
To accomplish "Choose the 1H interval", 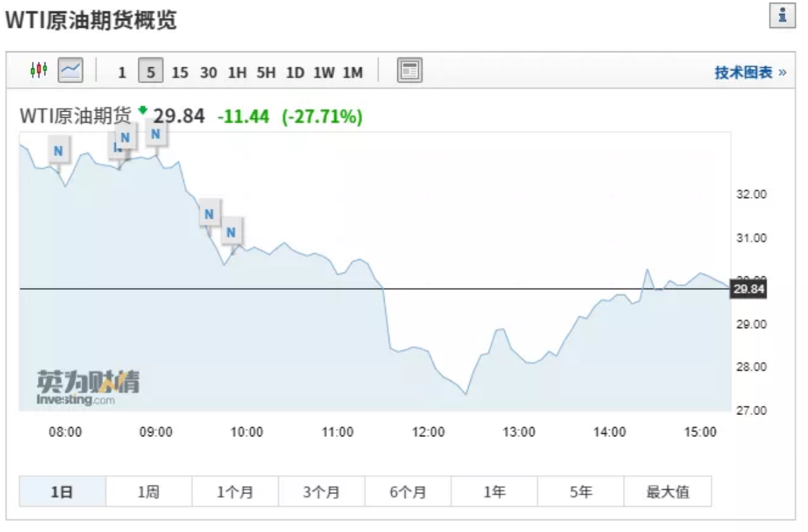I will click(237, 72).
